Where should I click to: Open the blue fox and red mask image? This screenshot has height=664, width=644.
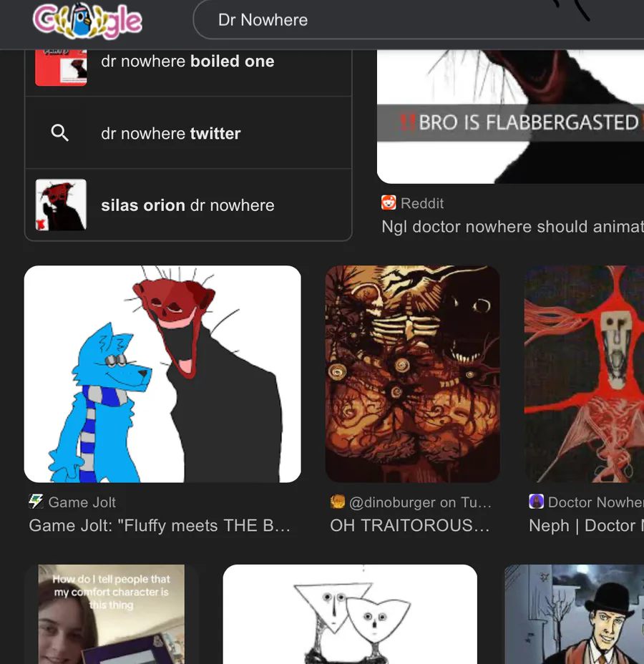162,374
